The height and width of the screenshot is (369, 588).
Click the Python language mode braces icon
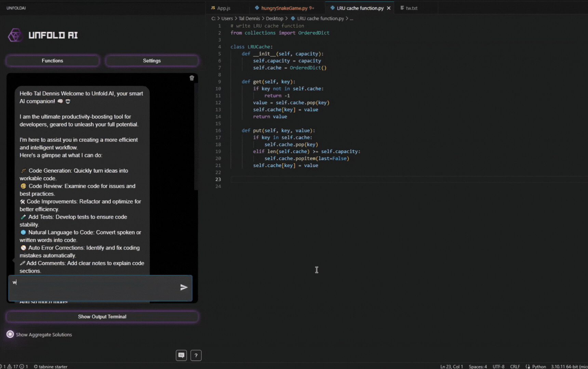click(528, 367)
